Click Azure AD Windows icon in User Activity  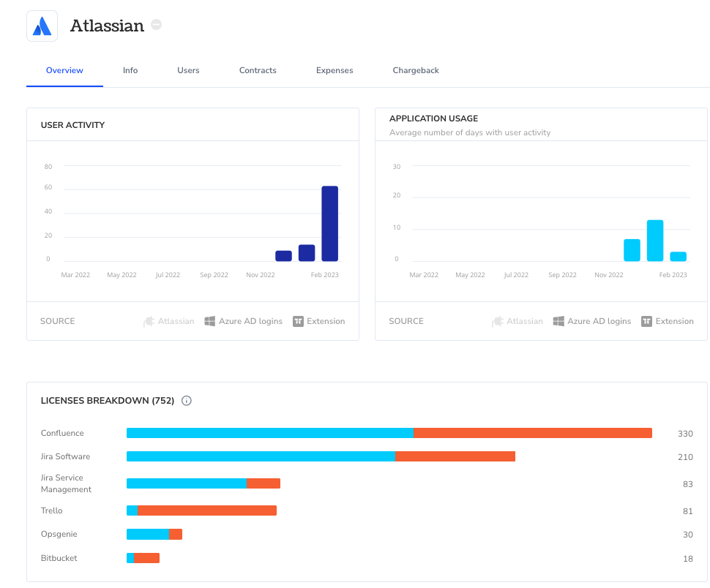pyautogui.click(x=209, y=321)
